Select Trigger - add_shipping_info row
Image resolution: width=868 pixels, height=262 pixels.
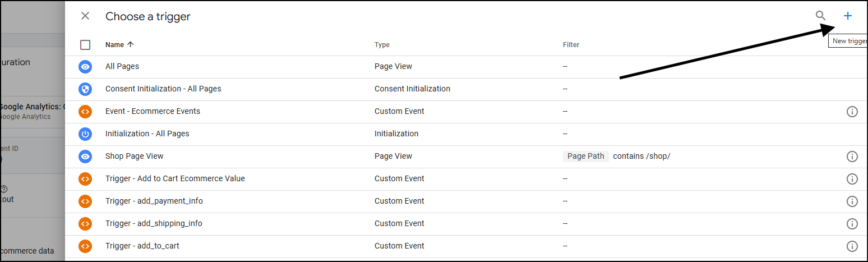coord(466,224)
